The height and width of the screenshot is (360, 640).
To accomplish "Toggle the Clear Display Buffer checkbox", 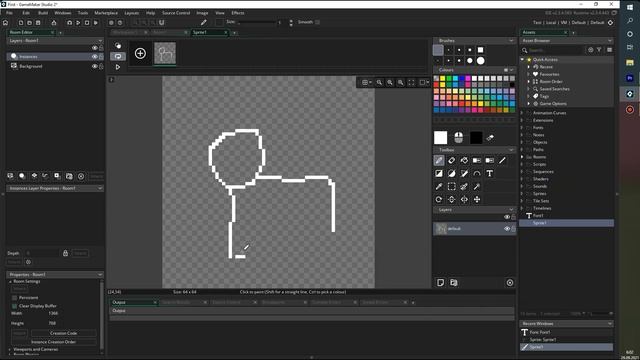I will pyautogui.click(x=14, y=306).
